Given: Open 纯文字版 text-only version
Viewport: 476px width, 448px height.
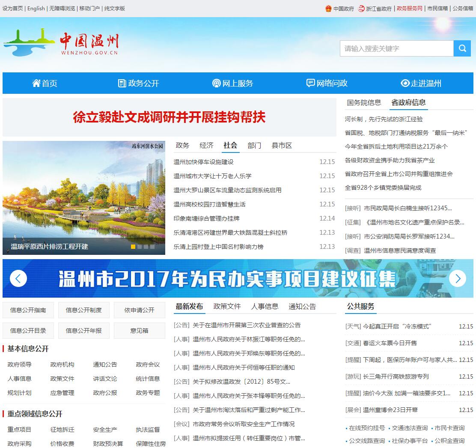Looking at the screenshot, I should [x=114, y=9].
